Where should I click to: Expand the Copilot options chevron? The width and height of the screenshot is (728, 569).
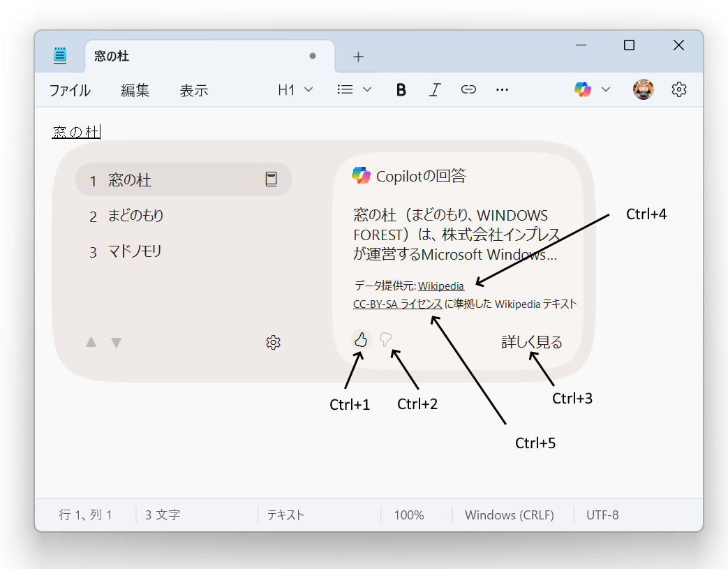click(x=606, y=89)
